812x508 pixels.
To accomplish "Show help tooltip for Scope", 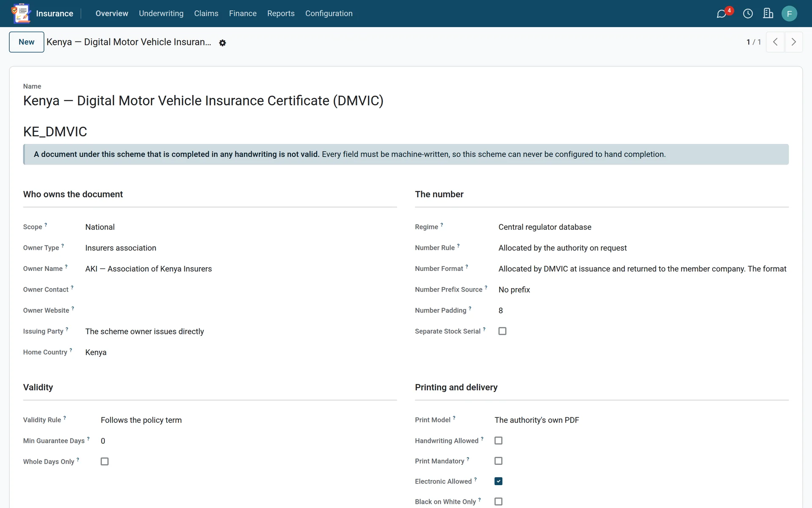I will point(46,225).
